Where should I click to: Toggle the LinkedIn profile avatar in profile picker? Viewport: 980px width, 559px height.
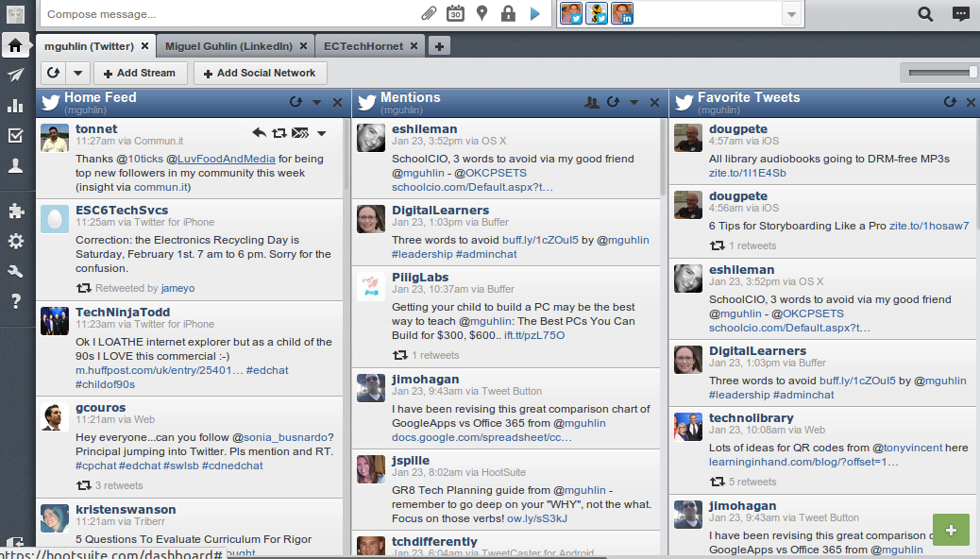tap(622, 13)
